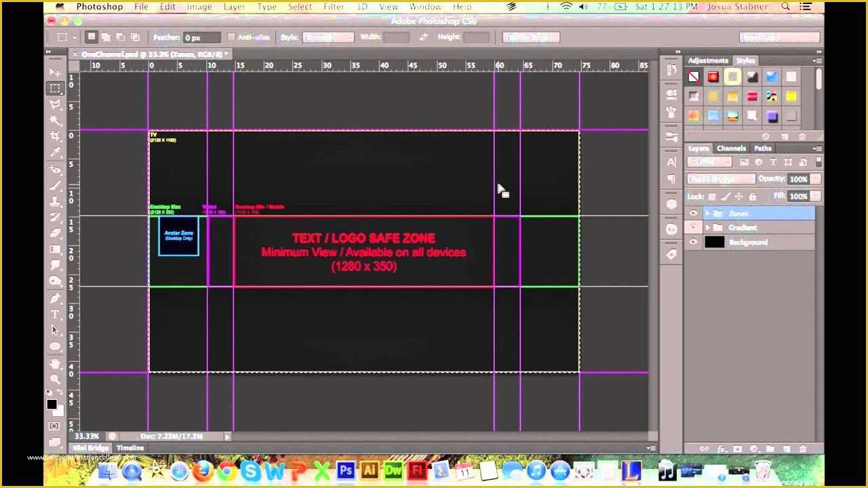
Task: Select the Zoom tool in toolbox
Action: pyautogui.click(x=55, y=380)
